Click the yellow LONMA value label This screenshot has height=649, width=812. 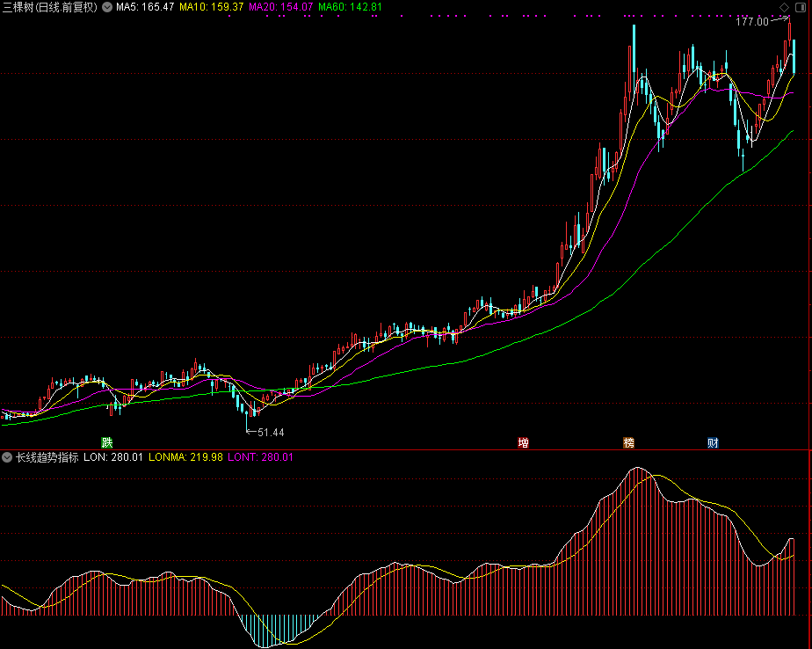coord(185,457)
